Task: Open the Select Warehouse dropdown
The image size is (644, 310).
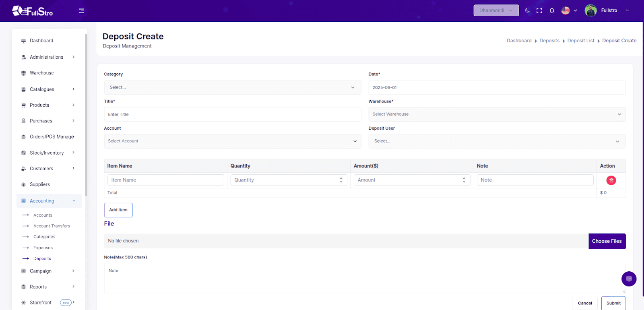Action: pyautogui.click(x=497, y=114)
